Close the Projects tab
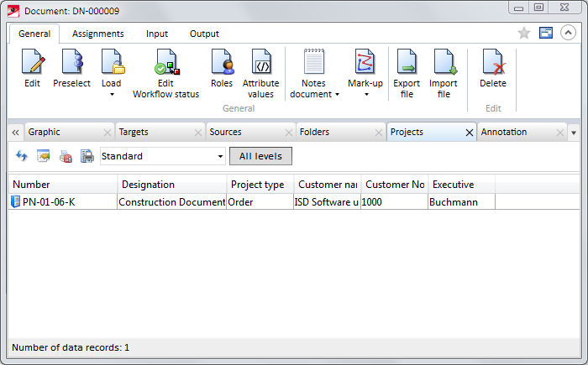This screenshot has width=588, height=365. tap(469, 133)
